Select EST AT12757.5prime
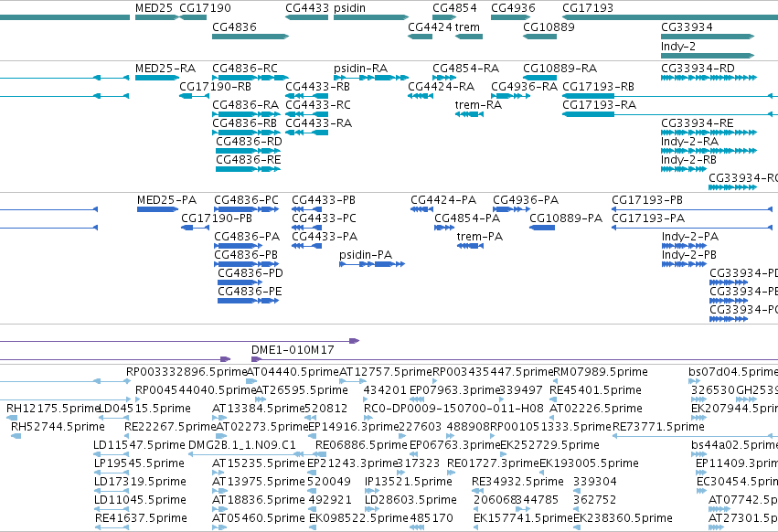The image size is (778, 532). click(386, 372)
